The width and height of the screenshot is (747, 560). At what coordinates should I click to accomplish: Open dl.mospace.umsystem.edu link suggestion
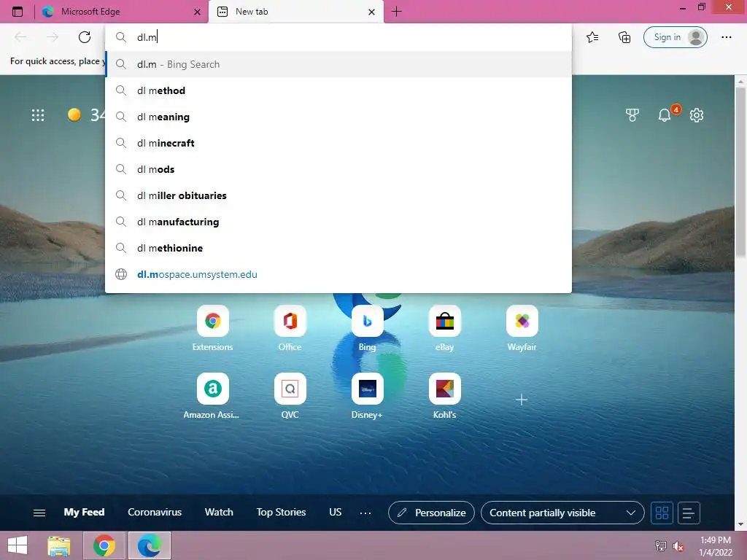[338, 274]
